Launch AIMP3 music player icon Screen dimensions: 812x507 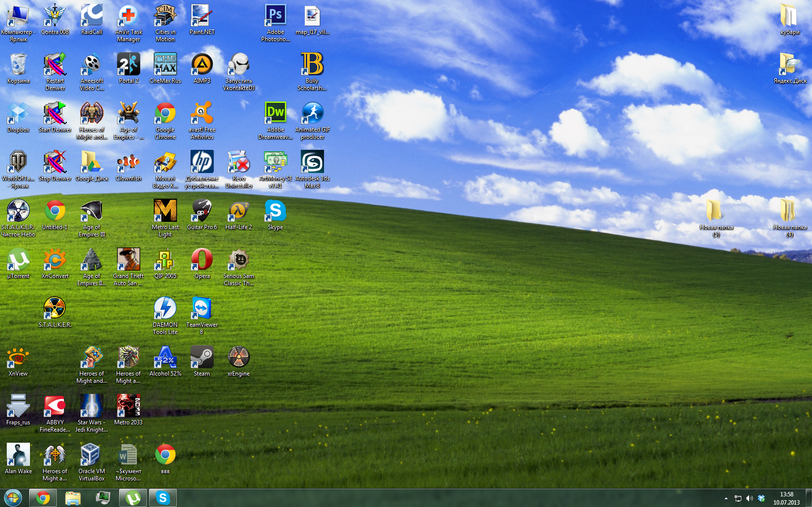202,68
